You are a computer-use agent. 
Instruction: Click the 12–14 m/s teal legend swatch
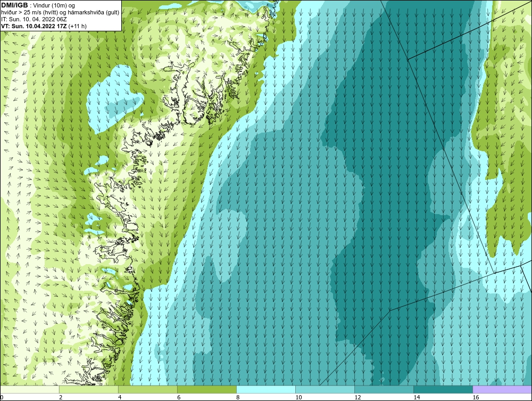384,389
